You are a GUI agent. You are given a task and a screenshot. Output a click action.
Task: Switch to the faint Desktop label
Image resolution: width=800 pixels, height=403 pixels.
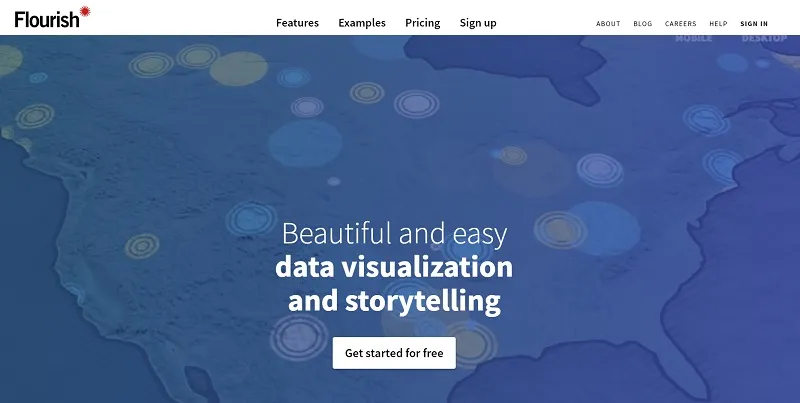click(x=764, y=39)
